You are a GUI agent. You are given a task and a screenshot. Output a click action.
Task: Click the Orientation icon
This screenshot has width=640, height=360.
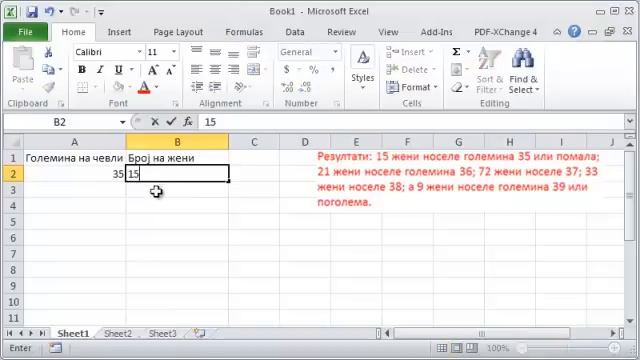point(240,87)
